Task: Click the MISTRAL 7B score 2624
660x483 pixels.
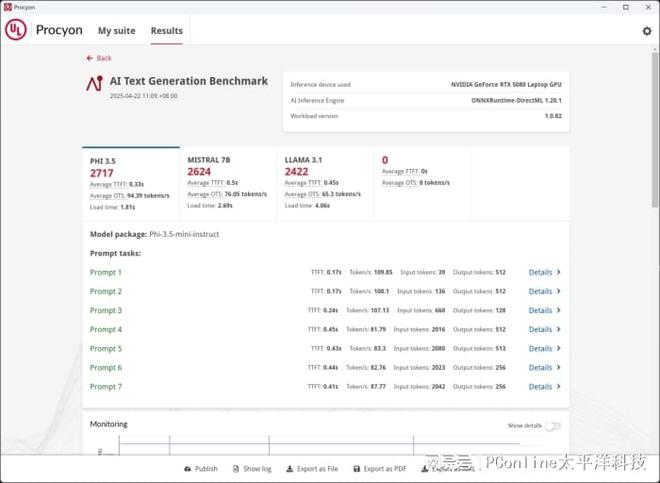Action: pyautogui.click(x=199, y=172)
